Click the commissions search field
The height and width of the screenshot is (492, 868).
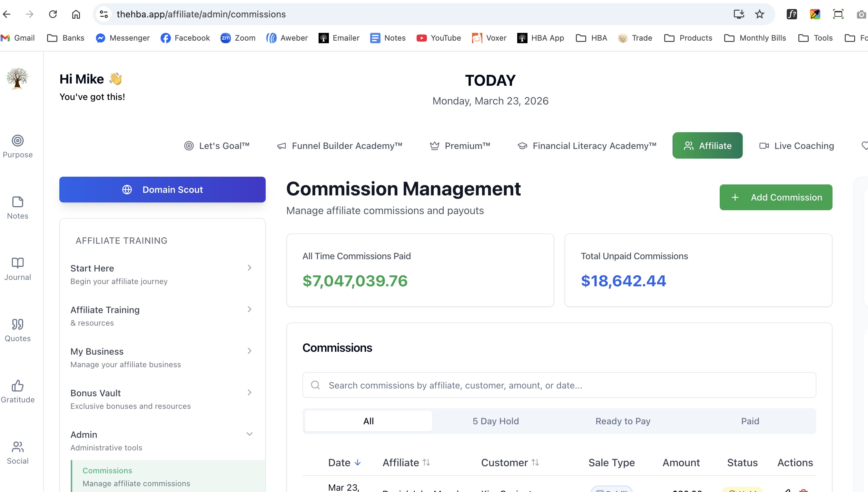559,385
